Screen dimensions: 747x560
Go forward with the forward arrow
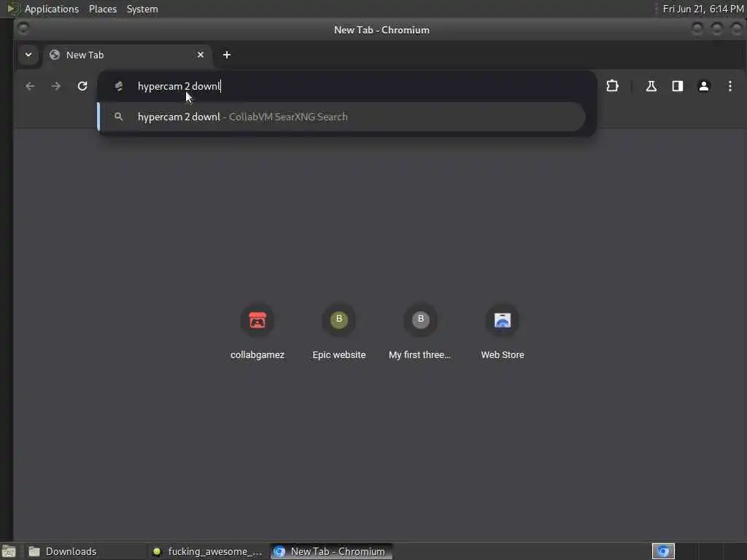coord(55,86)
